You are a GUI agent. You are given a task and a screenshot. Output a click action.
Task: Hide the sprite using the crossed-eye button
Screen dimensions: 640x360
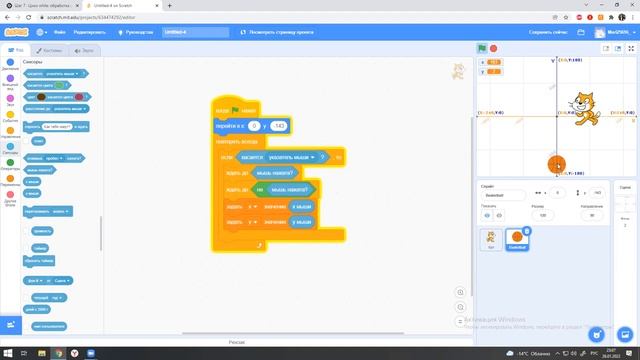coord(499,215)
